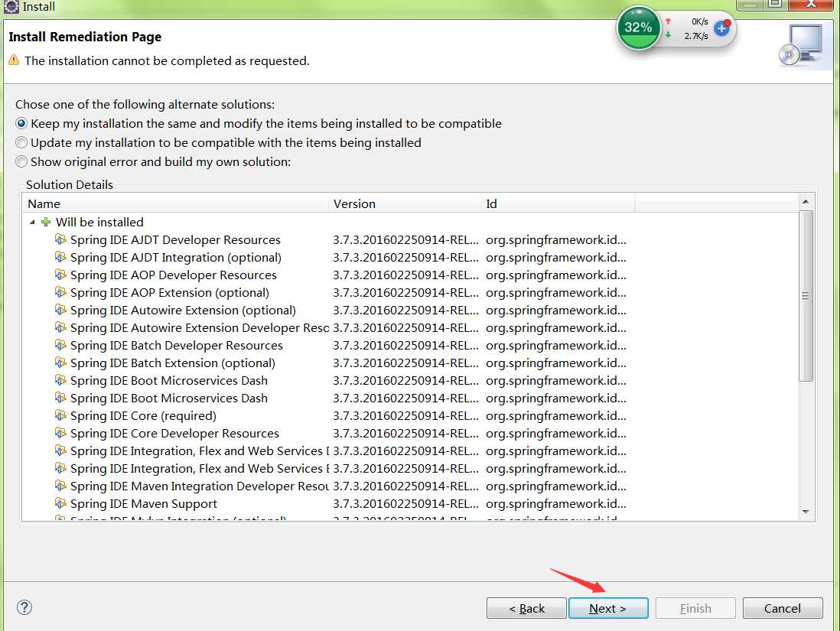Click the warning triangle icon in header

pyautogui.click(x=14, y=60)
